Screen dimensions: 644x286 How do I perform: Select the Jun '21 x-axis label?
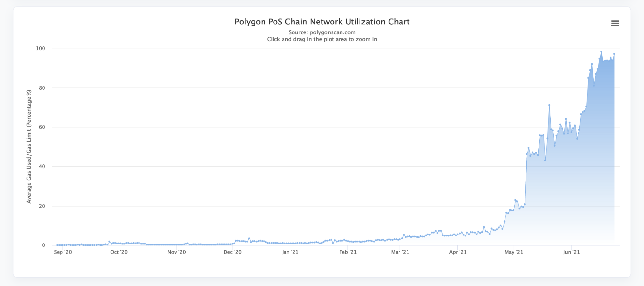tap(571, 252)
